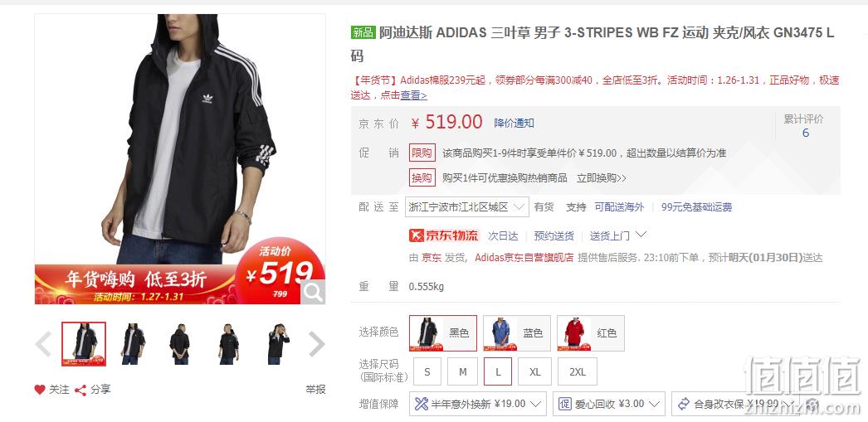Click the 分享 share icon

(x=80, y=390)
